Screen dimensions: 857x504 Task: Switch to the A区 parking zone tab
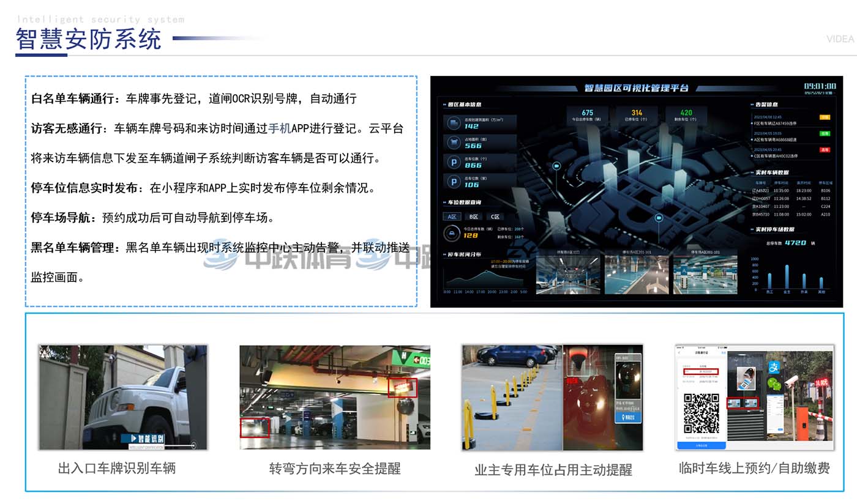pos(452,217)
